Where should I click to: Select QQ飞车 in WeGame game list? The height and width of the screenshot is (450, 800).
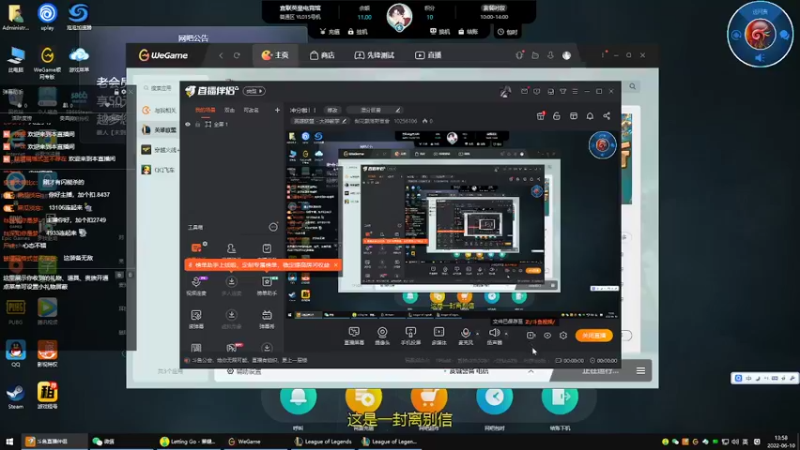[x=159, y=170]
